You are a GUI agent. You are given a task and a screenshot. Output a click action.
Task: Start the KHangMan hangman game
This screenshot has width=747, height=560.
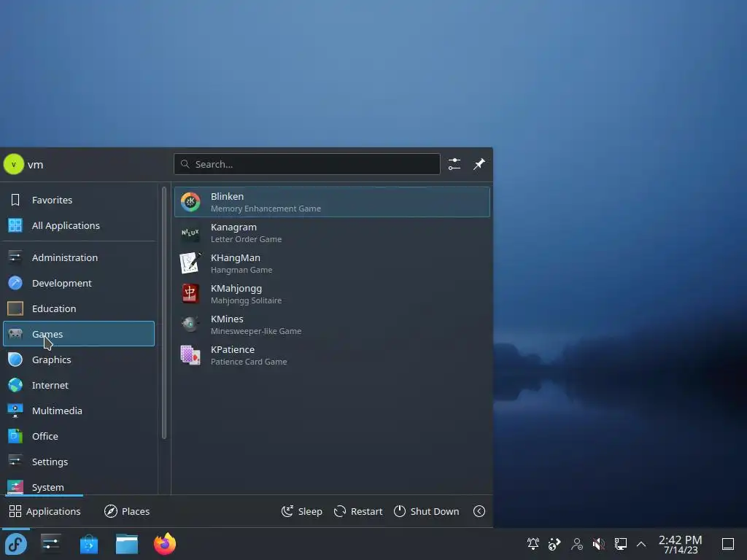point(332,263)
